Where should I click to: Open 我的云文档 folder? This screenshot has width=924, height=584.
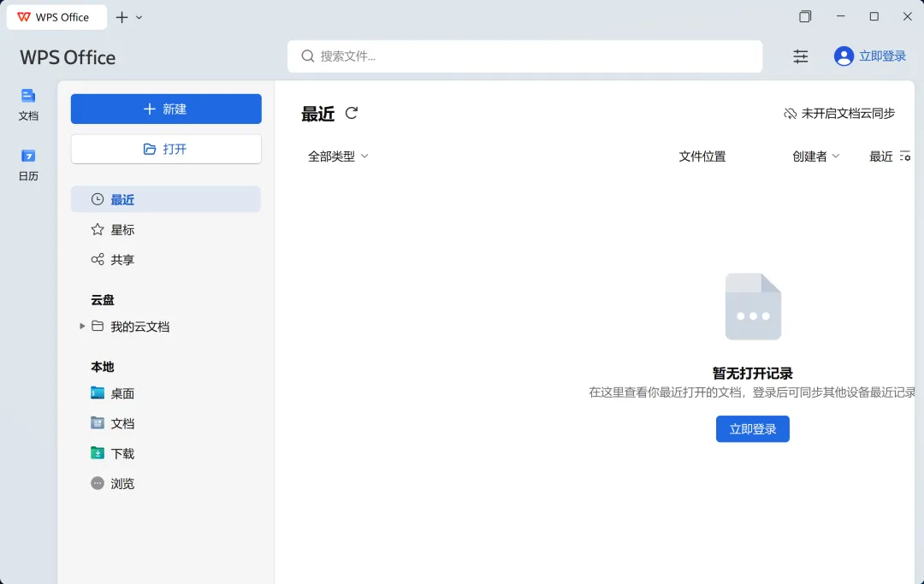[x=139, y=327]
